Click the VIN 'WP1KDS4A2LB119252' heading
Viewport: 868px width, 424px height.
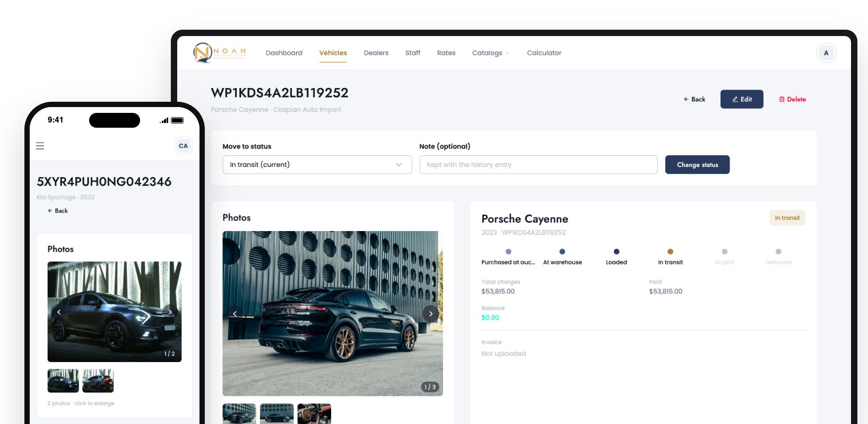pos(280,93)
